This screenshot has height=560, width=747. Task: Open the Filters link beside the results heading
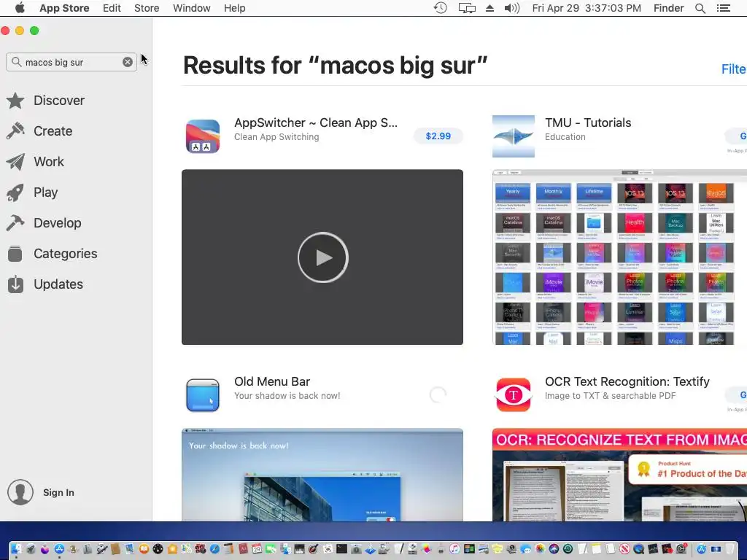click(x=734, y=69)
